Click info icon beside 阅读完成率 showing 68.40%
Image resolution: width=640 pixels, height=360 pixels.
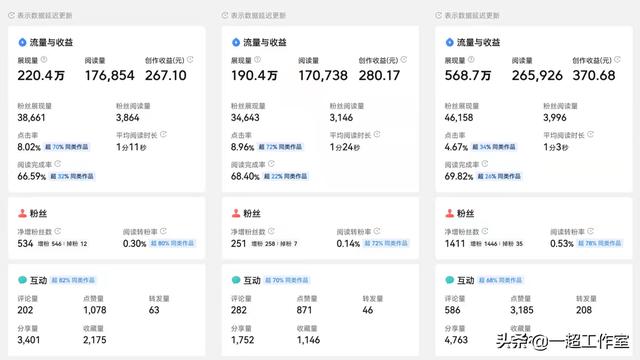tap(271, 164)
